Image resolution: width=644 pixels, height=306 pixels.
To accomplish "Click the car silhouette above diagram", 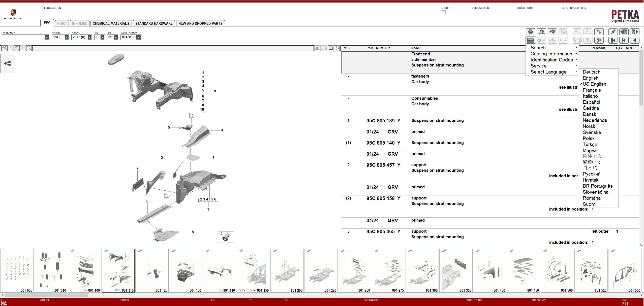I will (116, 59).
